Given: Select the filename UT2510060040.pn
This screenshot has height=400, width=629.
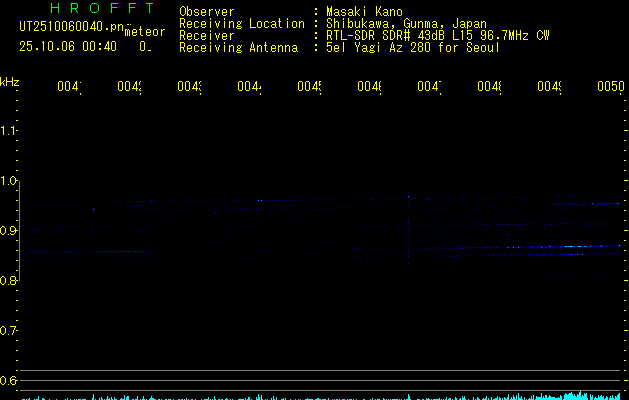Looking at the screenshot, I should coord(71,27).
